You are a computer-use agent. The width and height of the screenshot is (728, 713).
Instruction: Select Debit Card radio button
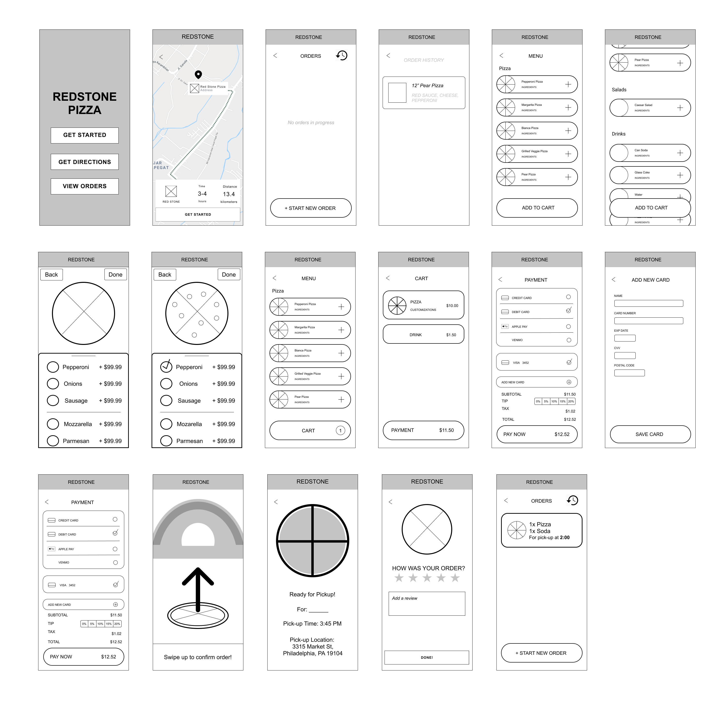coord(568,311)
